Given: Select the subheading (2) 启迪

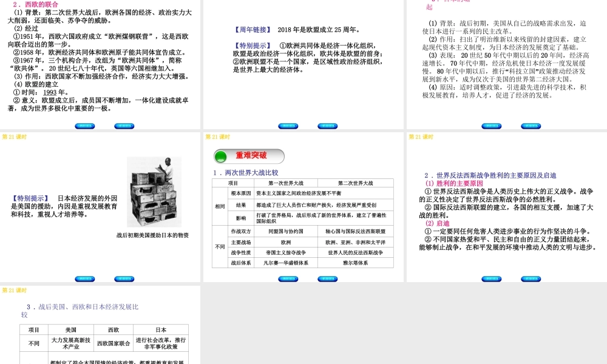Looking at the screenshot, I should 438,224.
